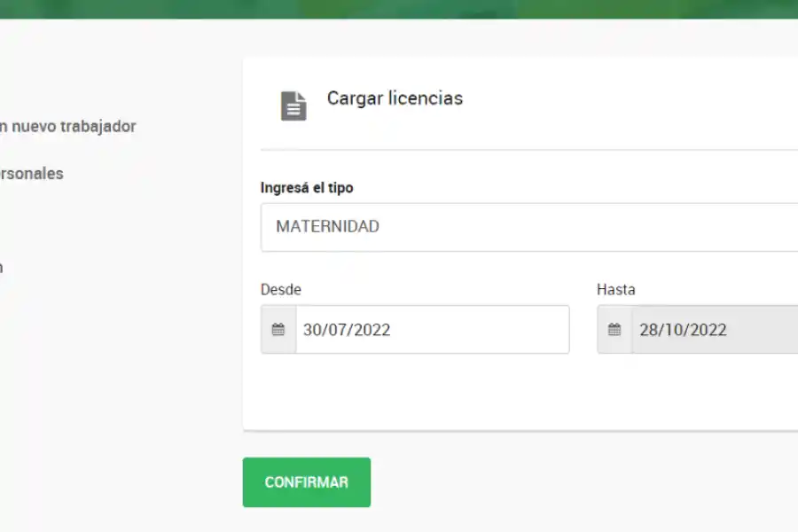
Task: Click the year 2022 in the Hasta date
Action: tap(709, 330)
